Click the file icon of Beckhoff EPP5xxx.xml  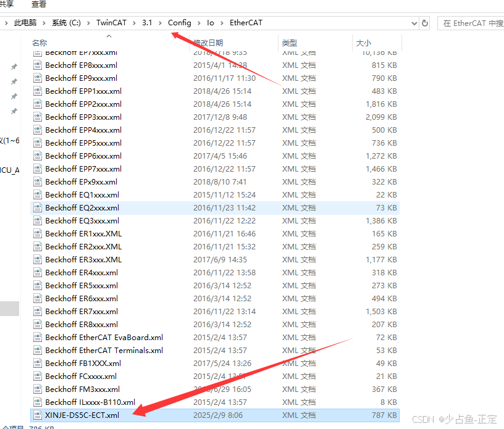tap(38, 143)
